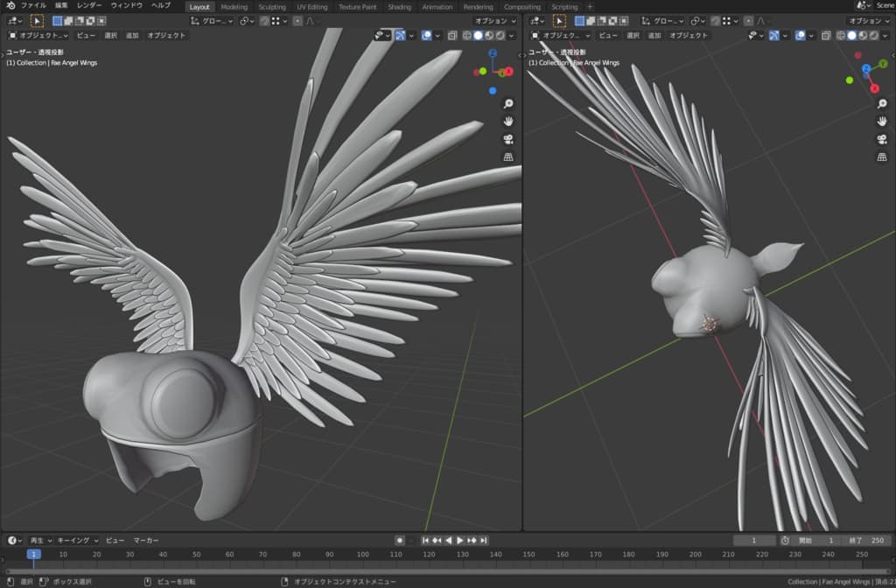
Task: Jump to the timeline end frame button
Action: (x=484, y=541)
